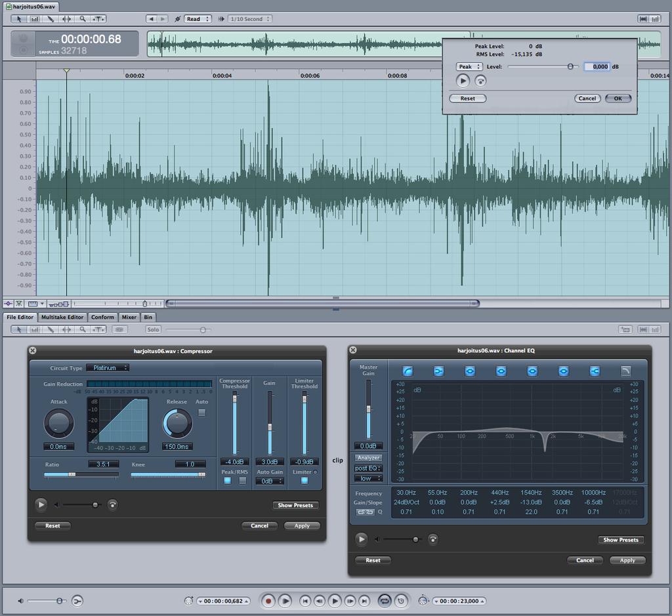Check the Auto release box in Compressor
672x616 pixels.
[x=201, y=413]
